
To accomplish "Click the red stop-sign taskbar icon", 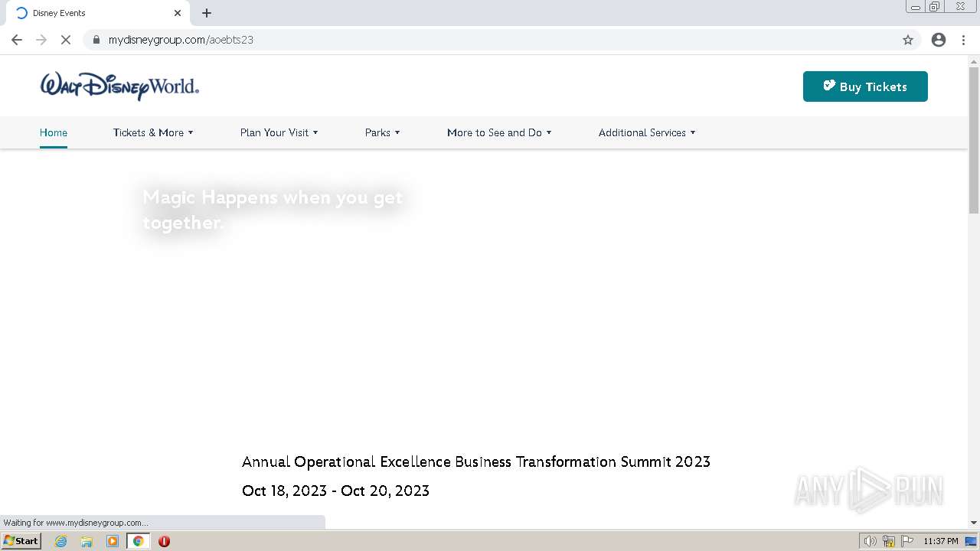I will pos(164,541).
